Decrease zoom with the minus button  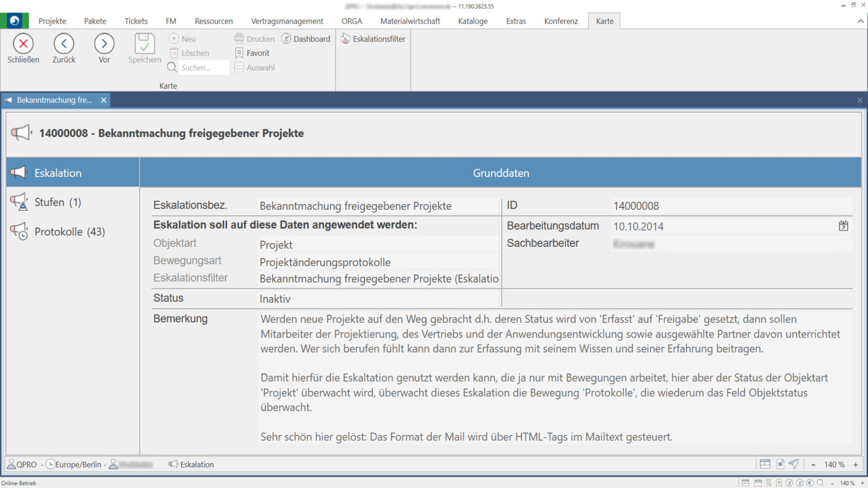coord(814,465)
